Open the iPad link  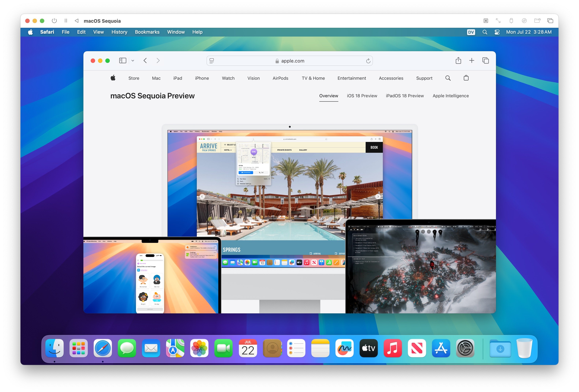click(178, 78)
